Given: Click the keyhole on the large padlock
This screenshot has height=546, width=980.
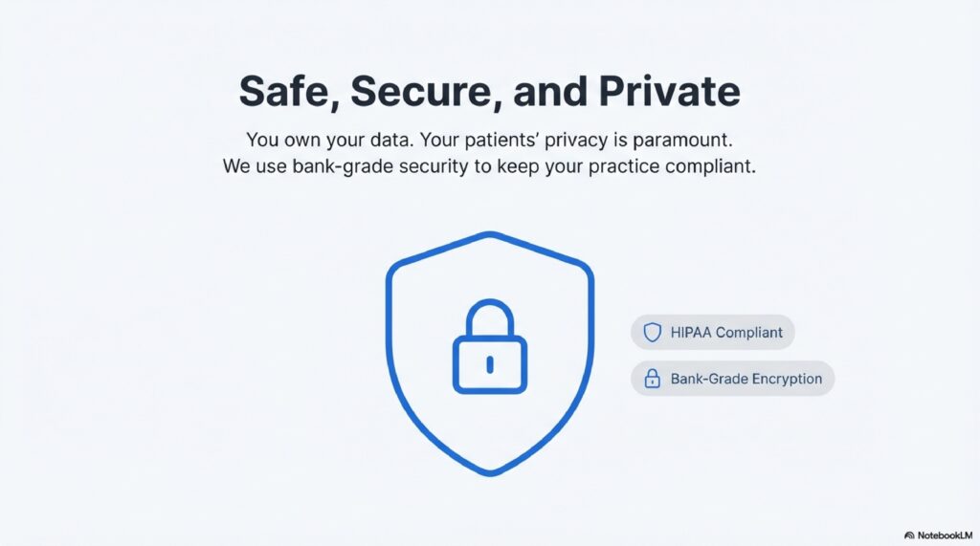Looking at the screenshot, I should (x=489, y=364).
